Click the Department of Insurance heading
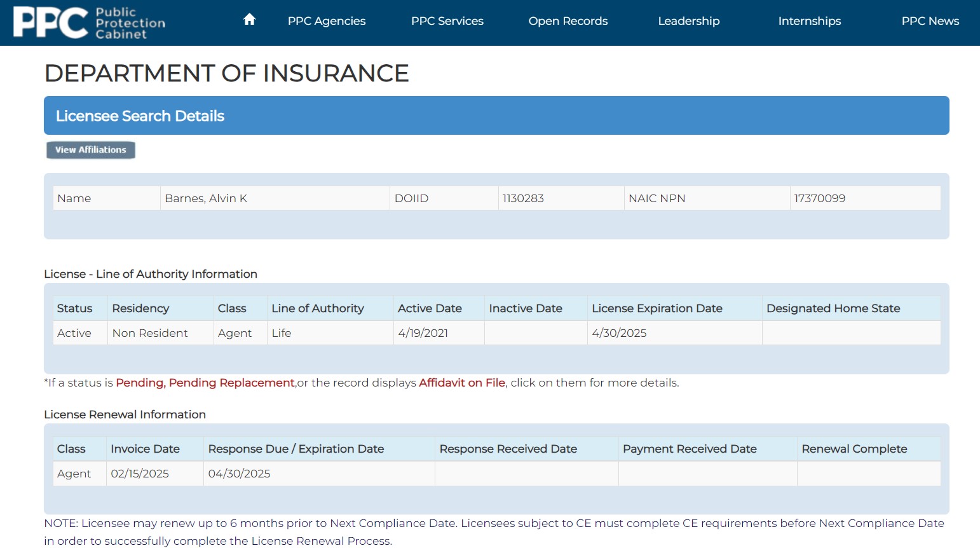Viewport: 980px width, 548px height. tap(226, 74)
